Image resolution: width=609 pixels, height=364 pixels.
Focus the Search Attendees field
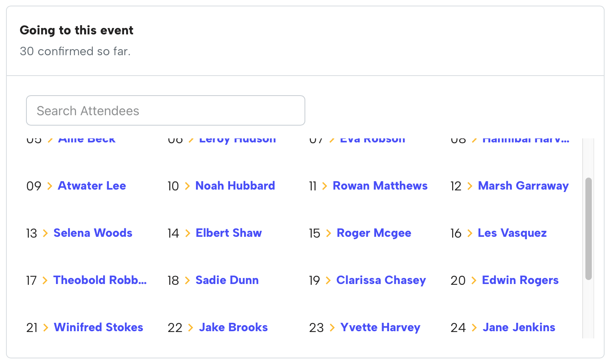tap(166, 110)
